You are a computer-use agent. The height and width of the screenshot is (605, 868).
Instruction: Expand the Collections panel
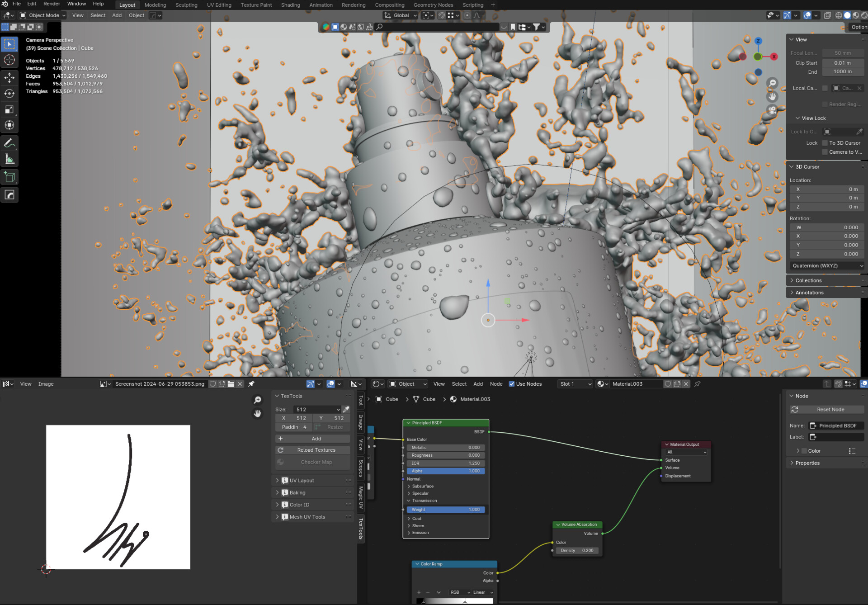pyautogui.click(x=808, y=280)
